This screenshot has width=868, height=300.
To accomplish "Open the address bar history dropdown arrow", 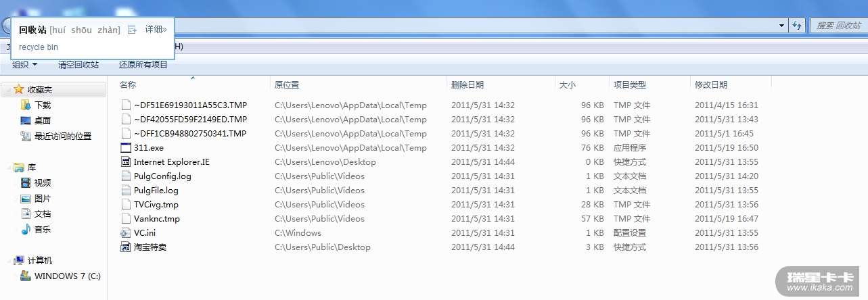I will (x=781, y=25).
